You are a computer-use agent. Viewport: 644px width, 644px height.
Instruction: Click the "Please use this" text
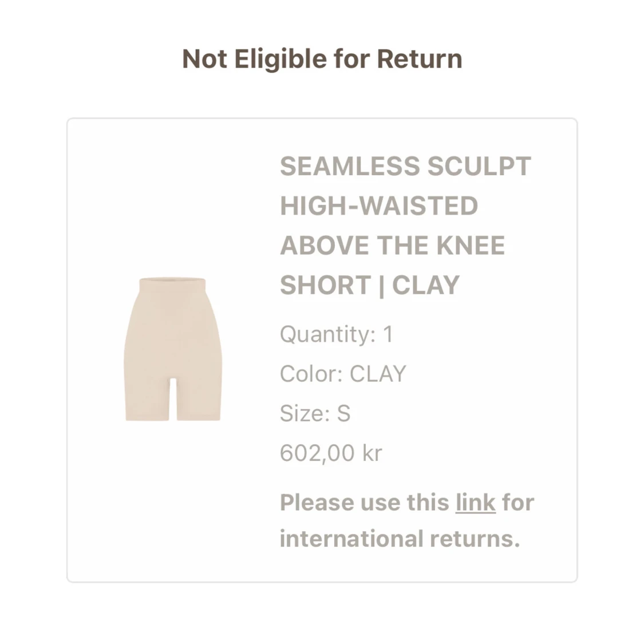[x=364, y=503]
